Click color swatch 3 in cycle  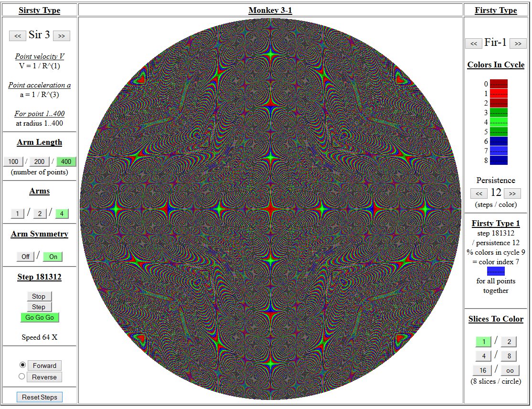pos(499,113)
